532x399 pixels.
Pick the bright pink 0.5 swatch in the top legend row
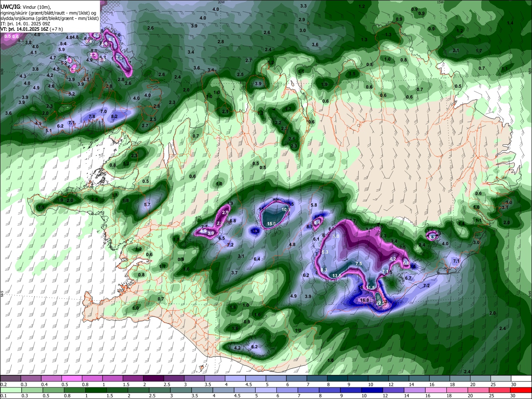coord(71,379)
